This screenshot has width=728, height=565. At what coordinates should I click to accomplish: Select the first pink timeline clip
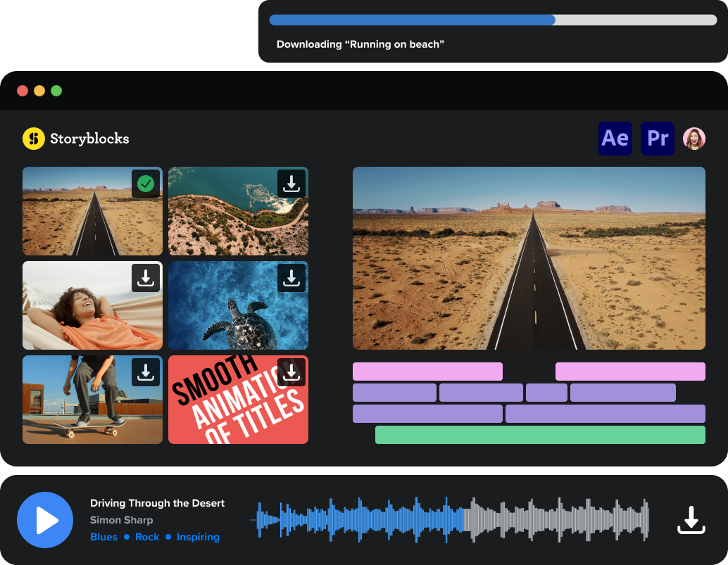tap(427, 372)
